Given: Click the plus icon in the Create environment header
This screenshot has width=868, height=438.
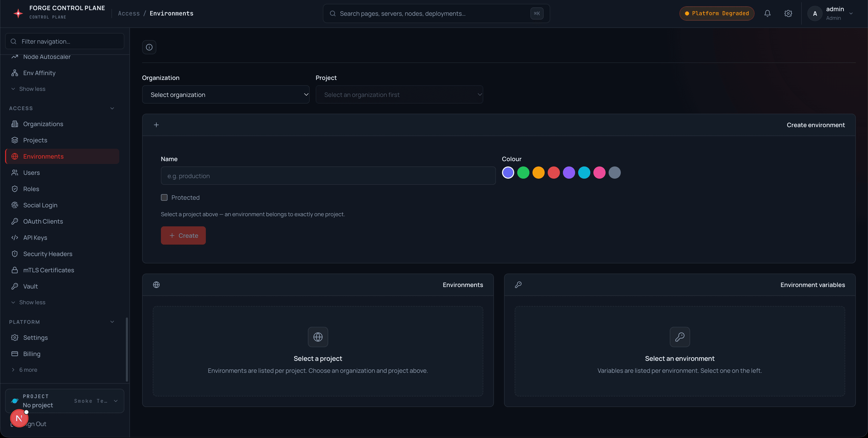Looking at the screenshot, I should 156,125.
